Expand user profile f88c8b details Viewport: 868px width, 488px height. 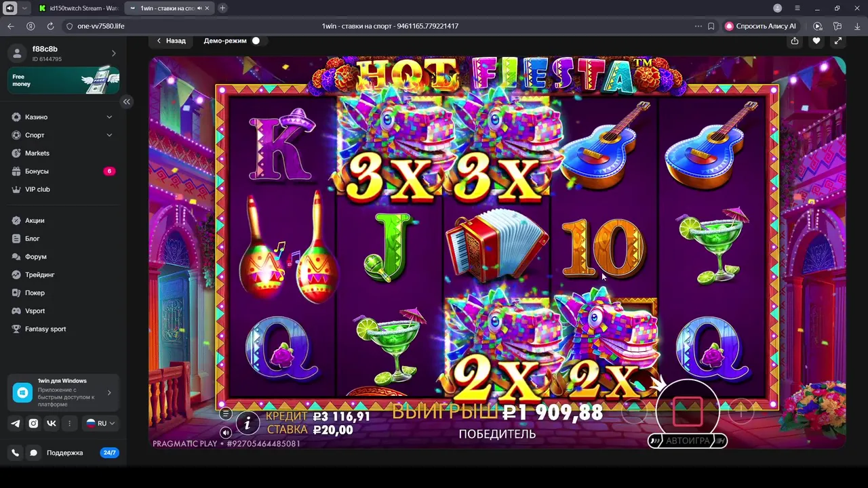pyautogui.click(x=62, y=54)
